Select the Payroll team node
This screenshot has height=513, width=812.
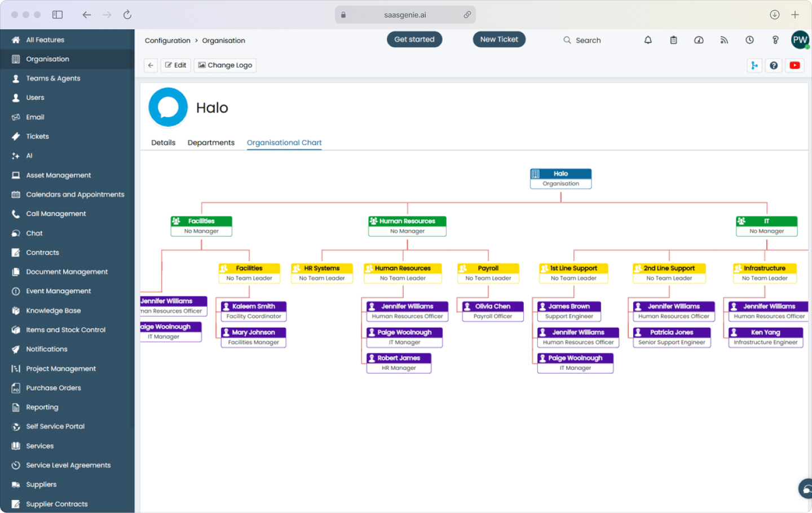click(488, 273)
